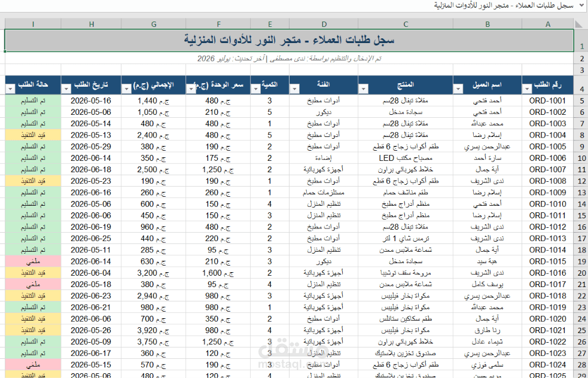Select customer cell سارة أحمد

pyautogui.click(x=488, y=158)
